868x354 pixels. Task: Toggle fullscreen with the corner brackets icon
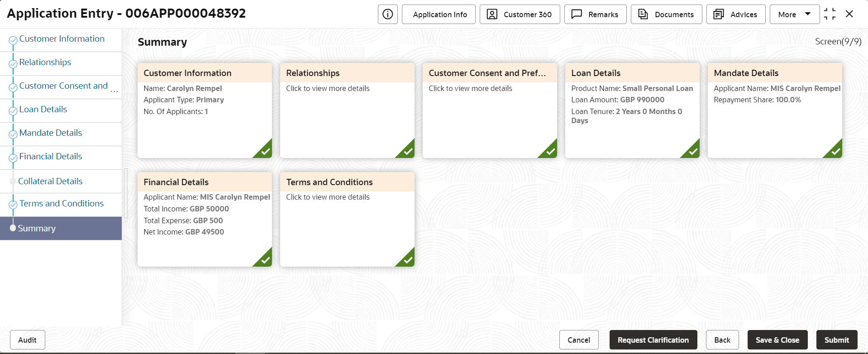(x=830, y=14)
